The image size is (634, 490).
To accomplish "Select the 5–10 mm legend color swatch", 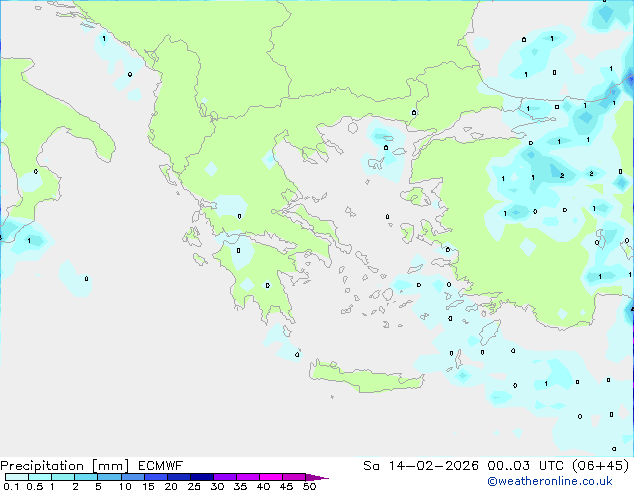I will [x=110, y=477].
